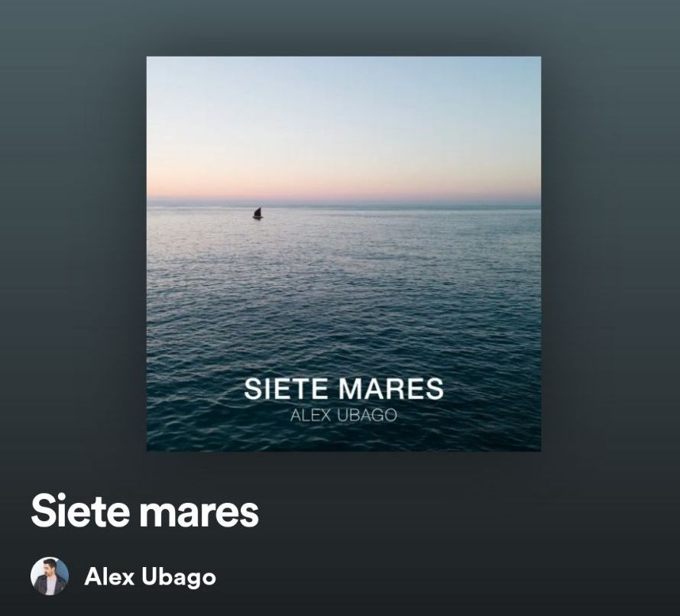Open the Alex Ubago artist link
Screen dimensions: 680x616
tap(150, 576)
